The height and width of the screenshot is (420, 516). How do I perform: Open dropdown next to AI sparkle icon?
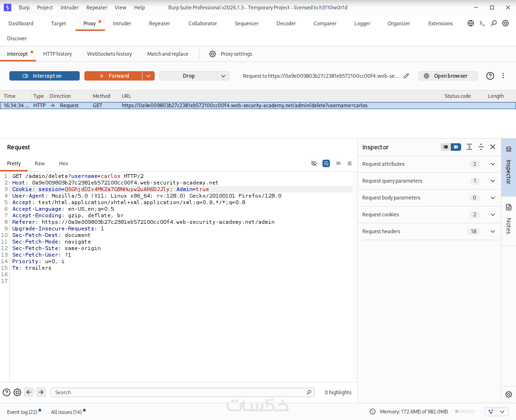click(x=502, y=412)
